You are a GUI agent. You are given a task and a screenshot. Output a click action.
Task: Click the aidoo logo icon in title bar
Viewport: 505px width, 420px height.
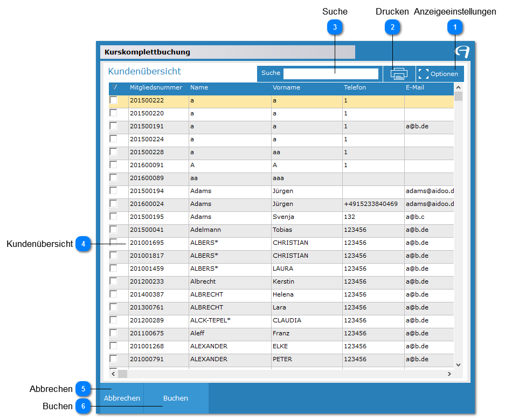(x=462, y=52)
